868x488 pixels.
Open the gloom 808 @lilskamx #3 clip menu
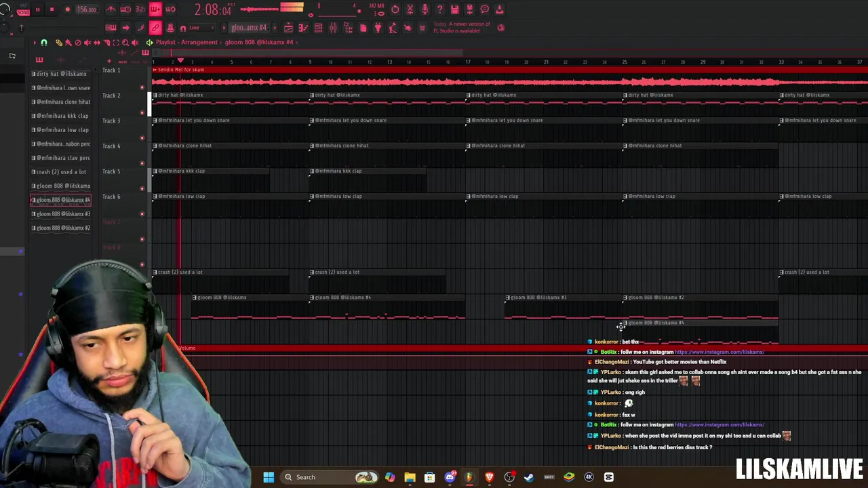point(508,298)
